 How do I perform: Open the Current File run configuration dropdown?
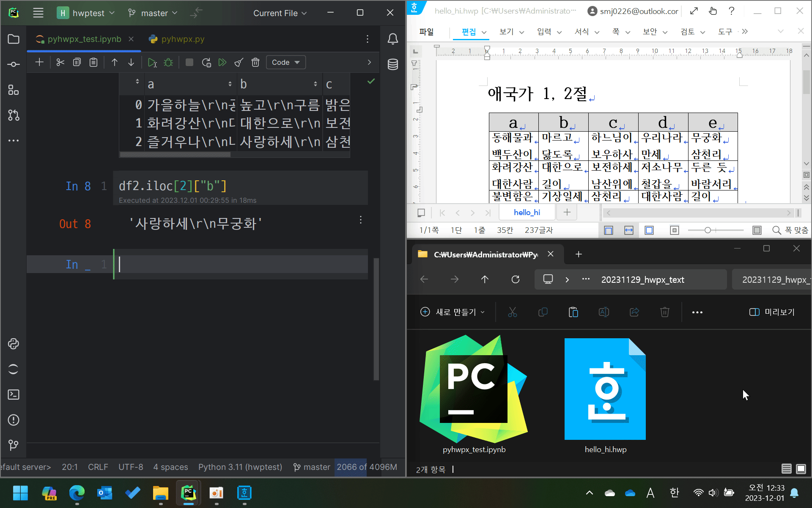point(280,13)
